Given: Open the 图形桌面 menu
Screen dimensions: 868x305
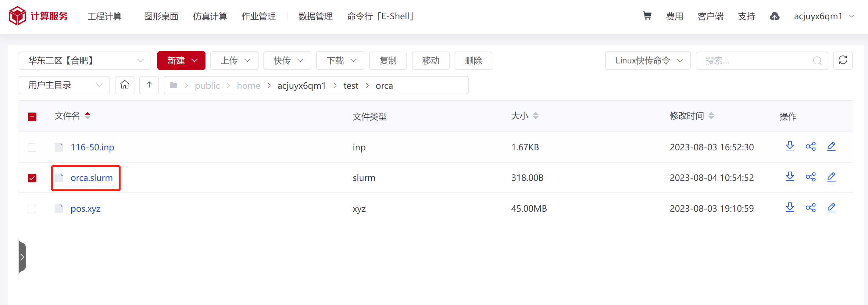Looking at the screenshot, I should pyautogui.click(x=161, y=16).
